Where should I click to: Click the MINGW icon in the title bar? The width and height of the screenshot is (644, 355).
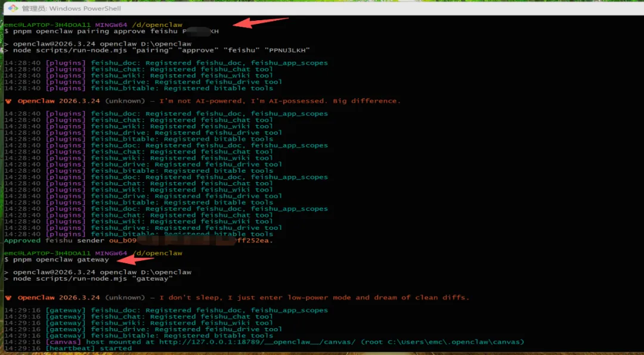(x=13, y=8)
